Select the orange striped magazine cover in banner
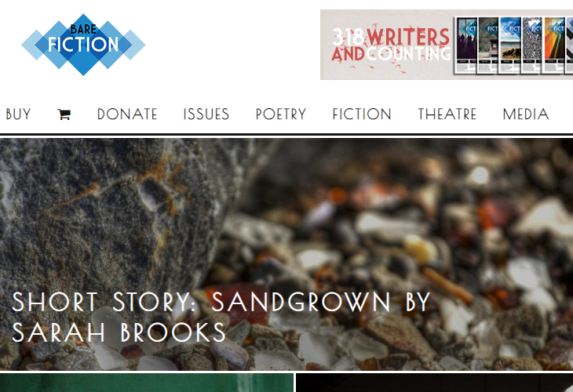The height and width of the screenshot is (392, 573). point(555,45)
